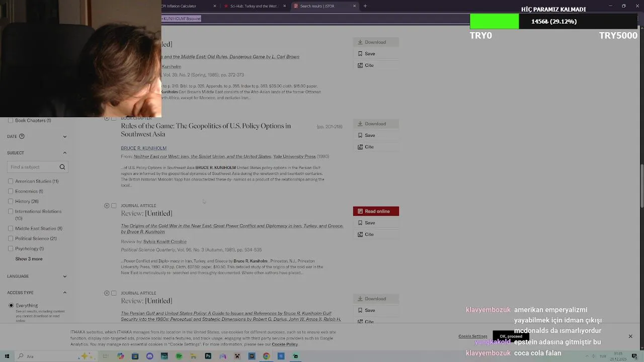Open Photoshop from the taskbar

pos(208,356)
